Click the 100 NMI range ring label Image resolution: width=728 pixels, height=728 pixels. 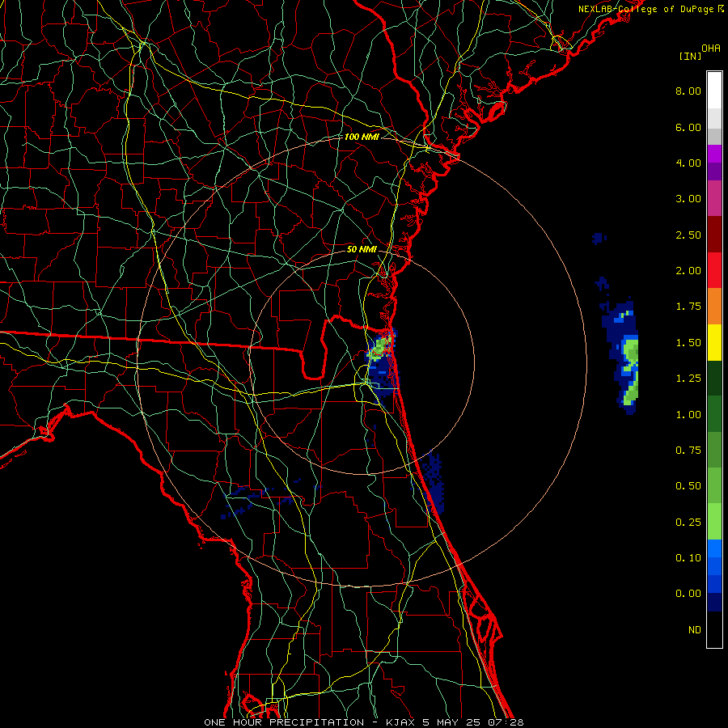[x=362, y=137]
